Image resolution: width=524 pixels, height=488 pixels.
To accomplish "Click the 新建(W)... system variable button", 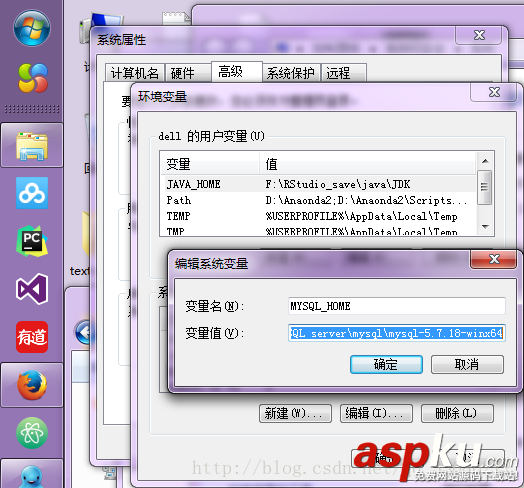I will point(295,413).
